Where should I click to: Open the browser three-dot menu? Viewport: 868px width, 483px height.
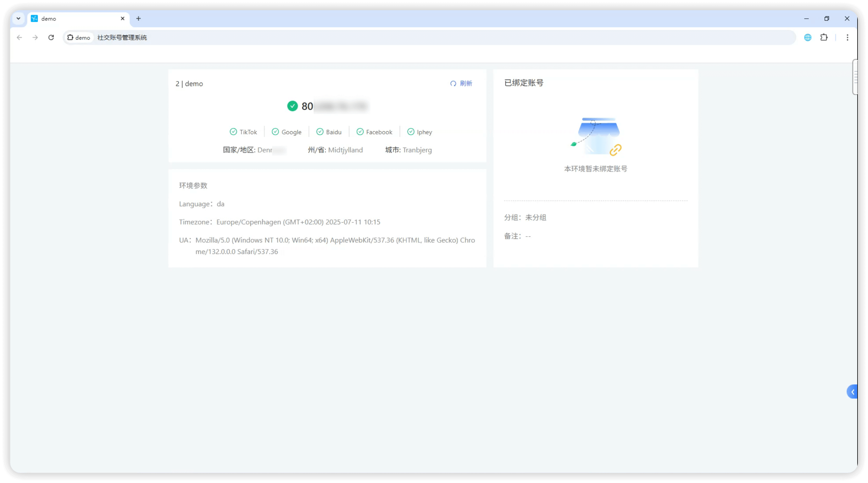click(x=847, y=37)
